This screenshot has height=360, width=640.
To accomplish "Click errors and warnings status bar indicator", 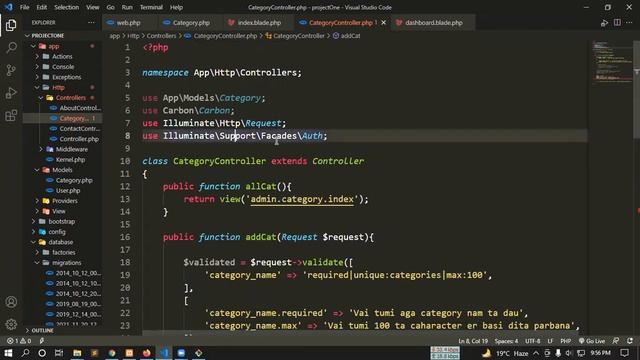I will tap(19, 341).
